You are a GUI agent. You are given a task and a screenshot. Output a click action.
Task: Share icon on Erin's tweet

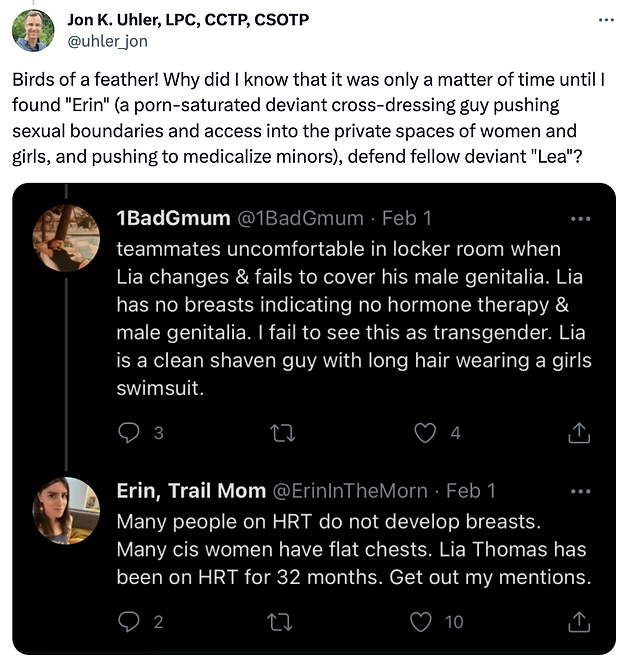(x=579, y=621)
